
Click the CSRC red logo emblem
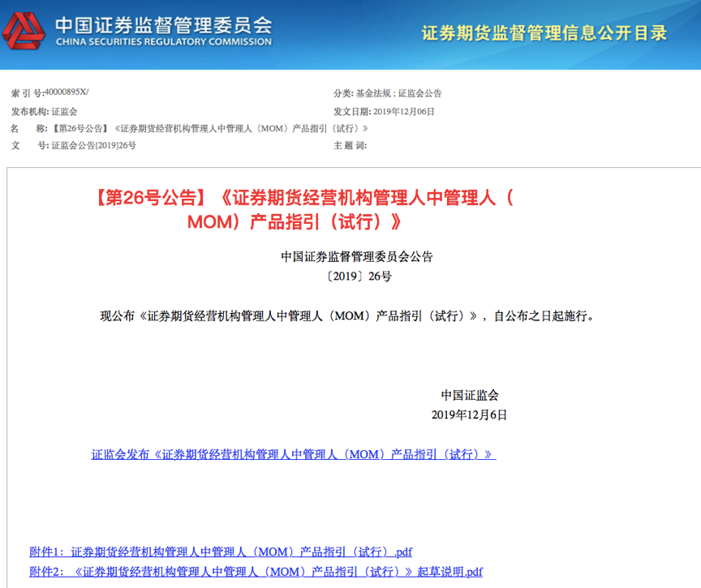[x=24, y=30]
